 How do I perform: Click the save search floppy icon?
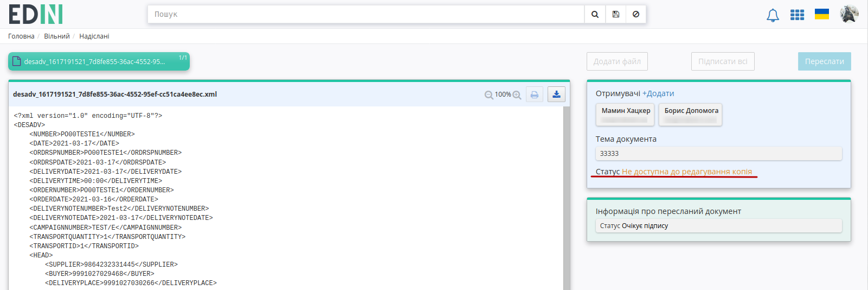616,14
